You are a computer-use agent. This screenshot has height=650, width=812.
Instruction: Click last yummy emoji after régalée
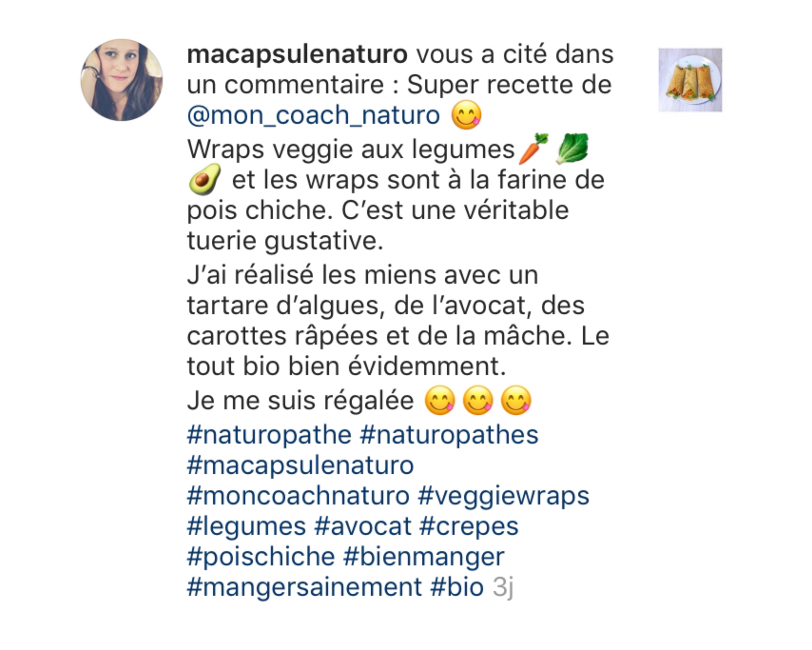point(516,400)
